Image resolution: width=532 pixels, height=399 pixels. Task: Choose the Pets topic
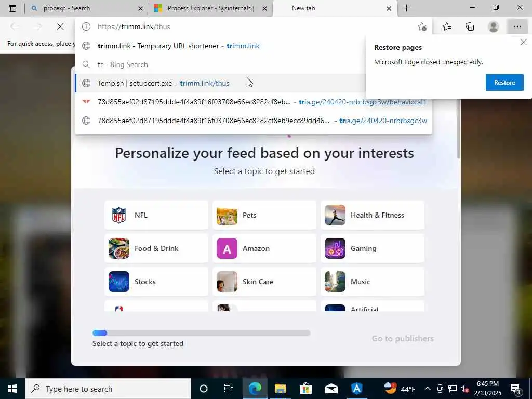[264, 215]
